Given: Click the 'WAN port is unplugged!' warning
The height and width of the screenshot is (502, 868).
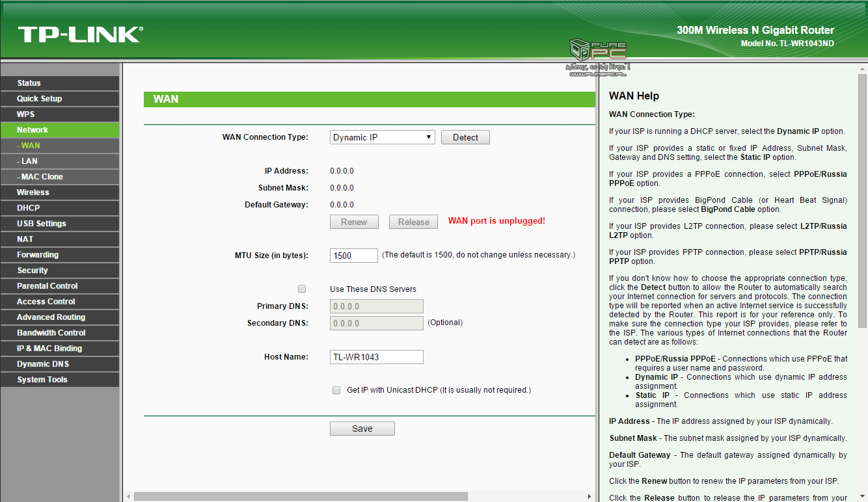Looking at the screenshot, I should coord(496,221).
